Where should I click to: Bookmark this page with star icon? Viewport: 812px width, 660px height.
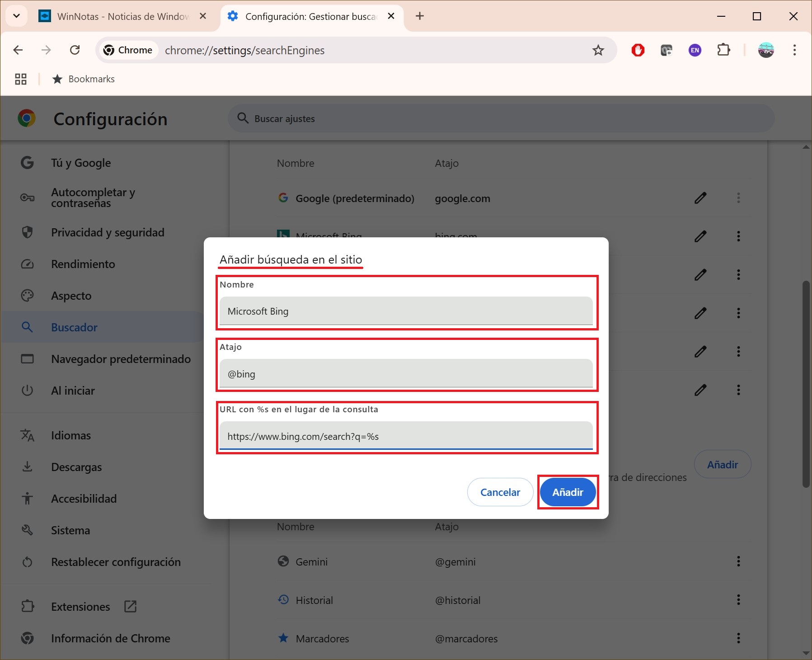(x=598, y=50)
